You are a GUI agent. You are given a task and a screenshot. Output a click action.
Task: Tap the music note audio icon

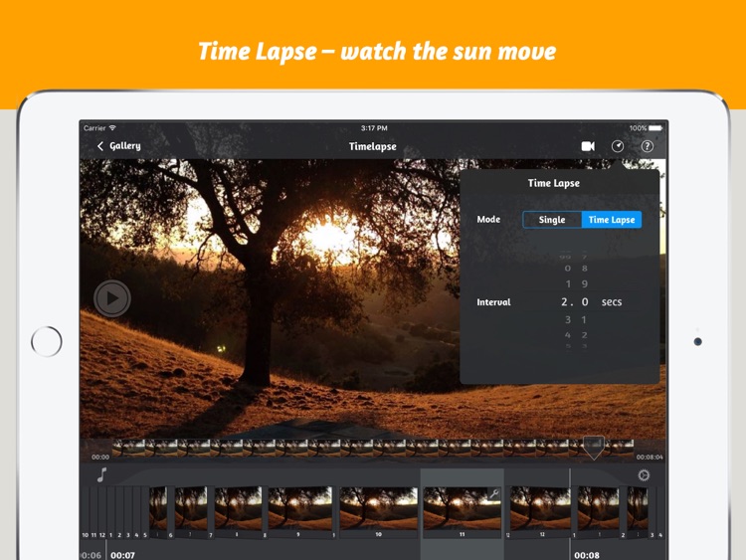101,475
